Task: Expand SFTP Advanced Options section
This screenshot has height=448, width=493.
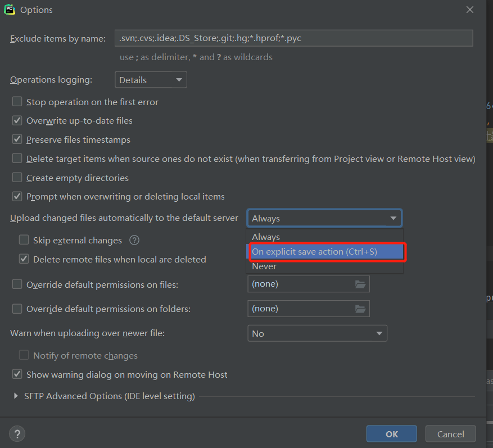Action: tap(16, 396)
